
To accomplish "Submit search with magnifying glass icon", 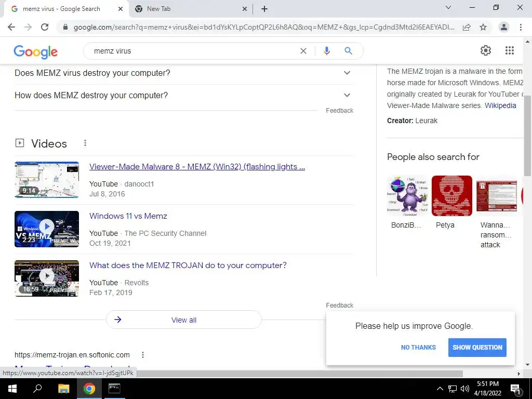I will pyautogui.click(x=348, y=51).
